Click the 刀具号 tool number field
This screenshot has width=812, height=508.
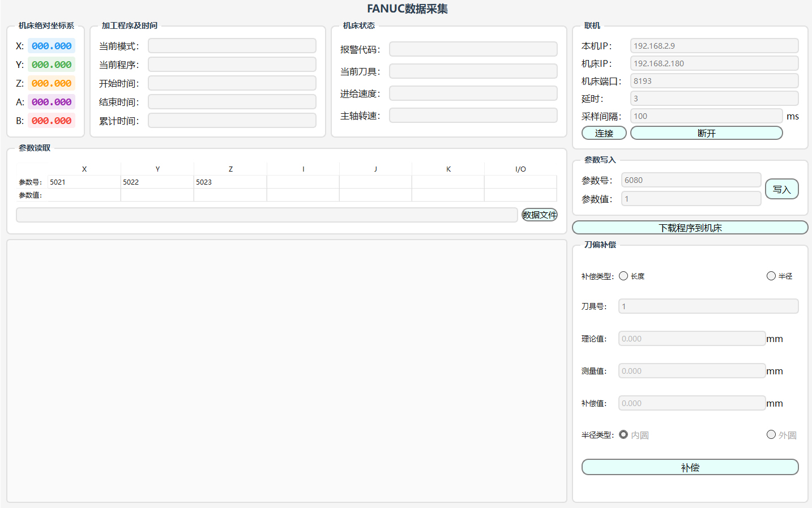[x=708, y=306]
